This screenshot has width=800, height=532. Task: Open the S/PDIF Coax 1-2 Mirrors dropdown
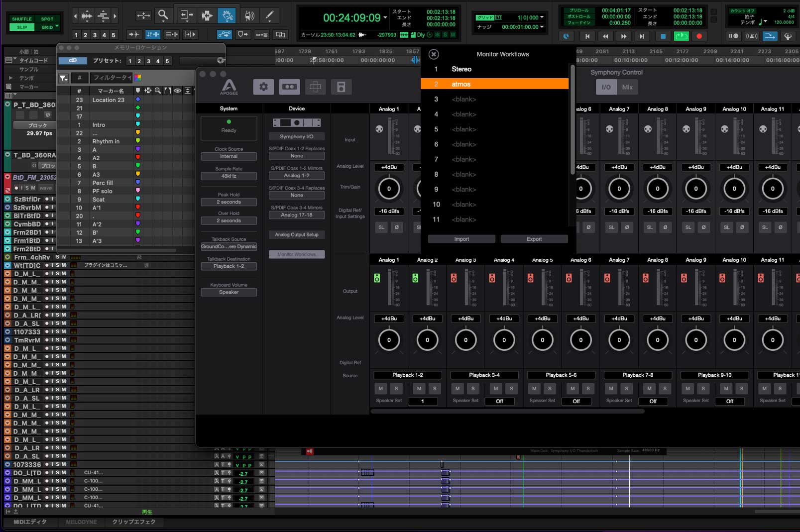[296, 175]
